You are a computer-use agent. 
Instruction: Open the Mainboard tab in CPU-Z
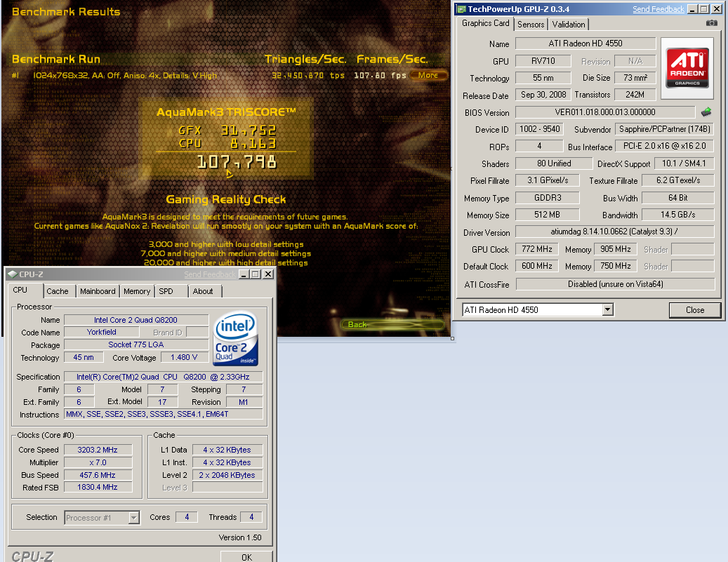(98, 291)
